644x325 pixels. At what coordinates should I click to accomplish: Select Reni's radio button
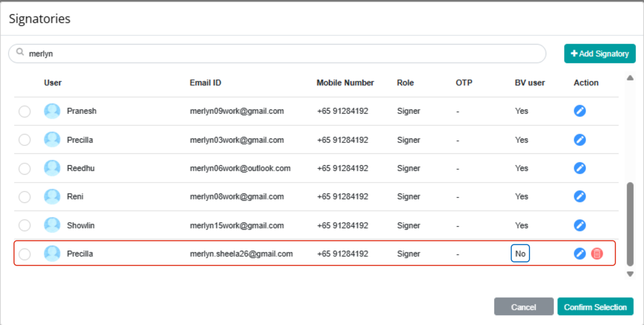[24, 197]
